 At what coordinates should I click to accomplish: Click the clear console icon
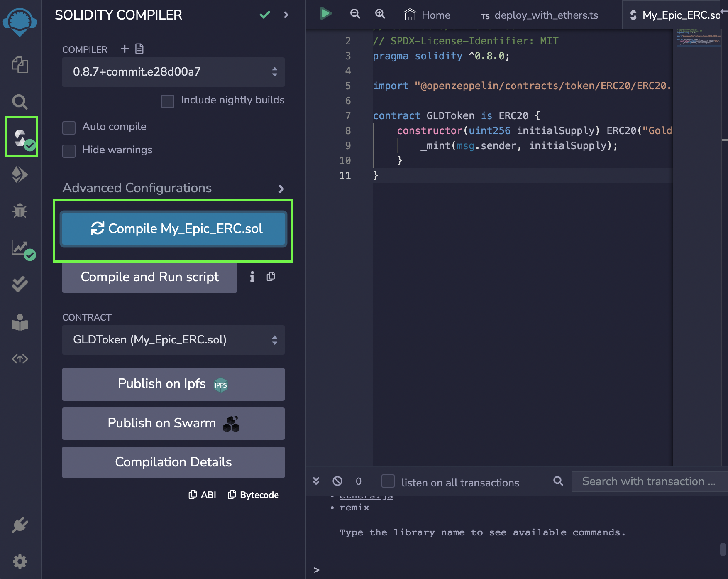[x=337, y=481]
